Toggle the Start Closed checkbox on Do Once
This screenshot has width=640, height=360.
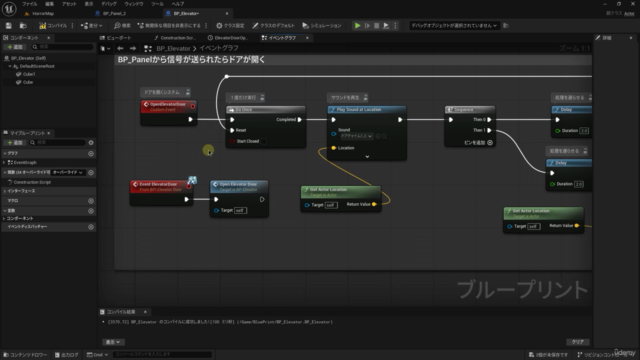pos(264,141)
